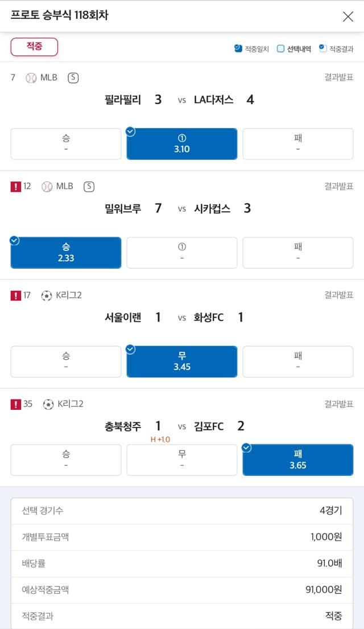The width and height of the screenshot is (364, 629).
Task: Select the ① 3.10 odds for 필라필리 match
Action: pyautogui.click(x=182, y=144)
